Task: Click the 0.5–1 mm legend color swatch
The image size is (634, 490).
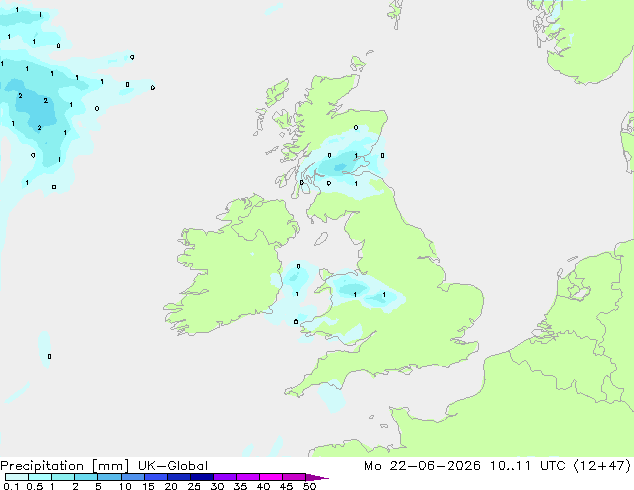Action: point(40,477)
